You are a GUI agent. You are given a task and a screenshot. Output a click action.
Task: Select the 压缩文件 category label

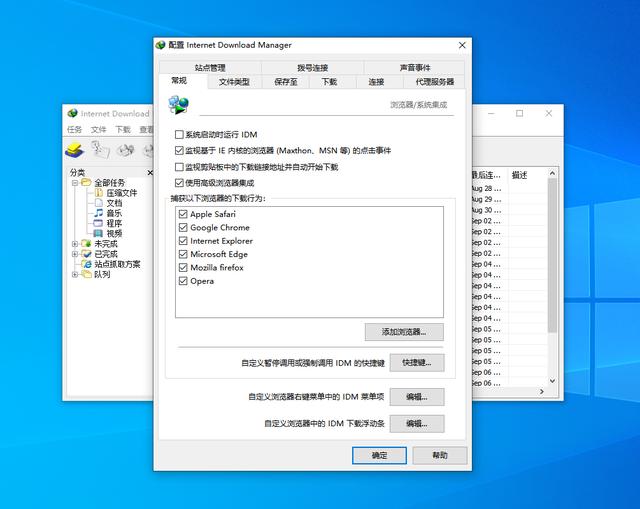122,193
